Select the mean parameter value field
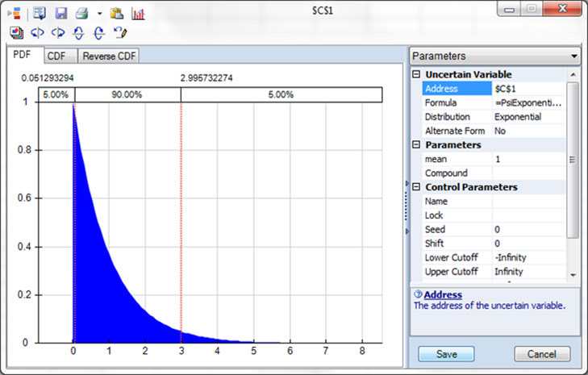Screen dimensions: 588x375 click(528, 160)
